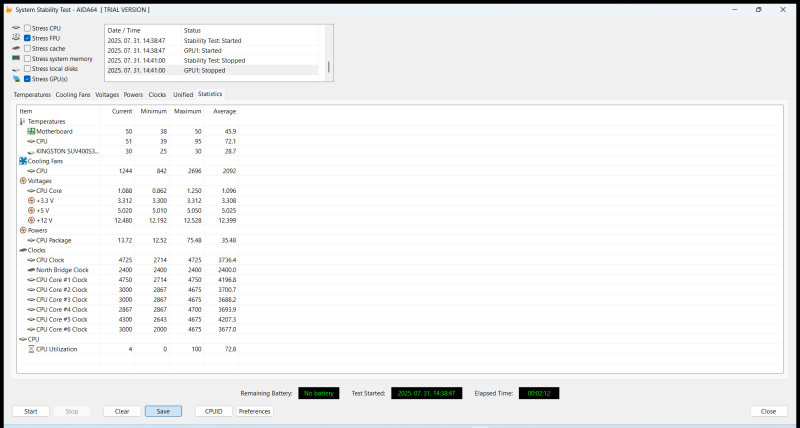800x428 pixels.
Task: Open CPUID panel button
Action: pyautogui.click(x=214, y=411)
